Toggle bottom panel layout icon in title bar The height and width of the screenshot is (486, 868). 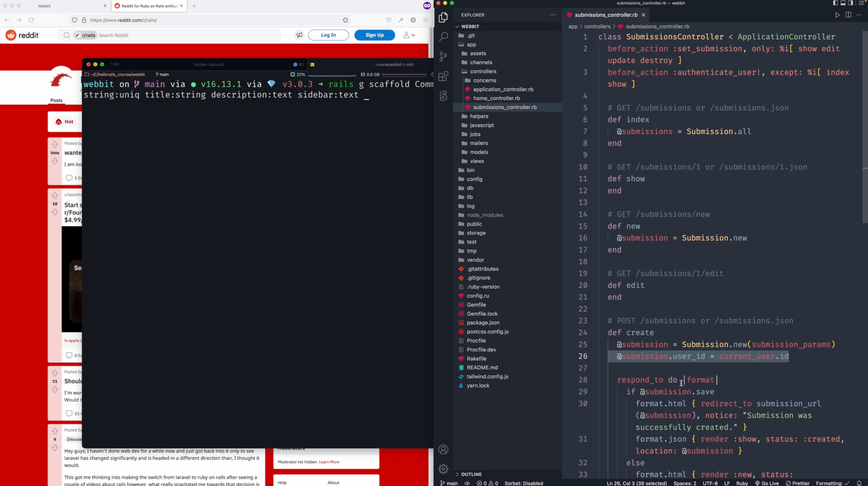843,3
